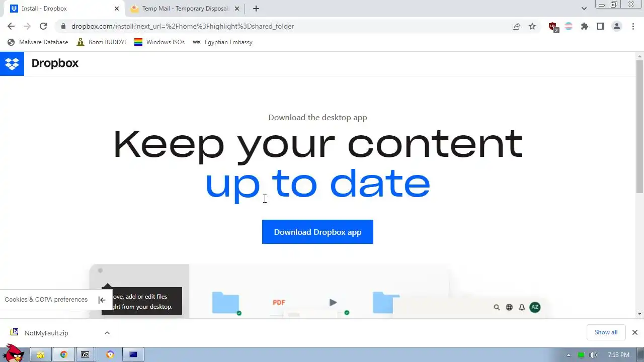Click the 7:13 PM clock
The width and height of the screenshot is (644, 362).
pyautogui.click(x=619, y=355)
